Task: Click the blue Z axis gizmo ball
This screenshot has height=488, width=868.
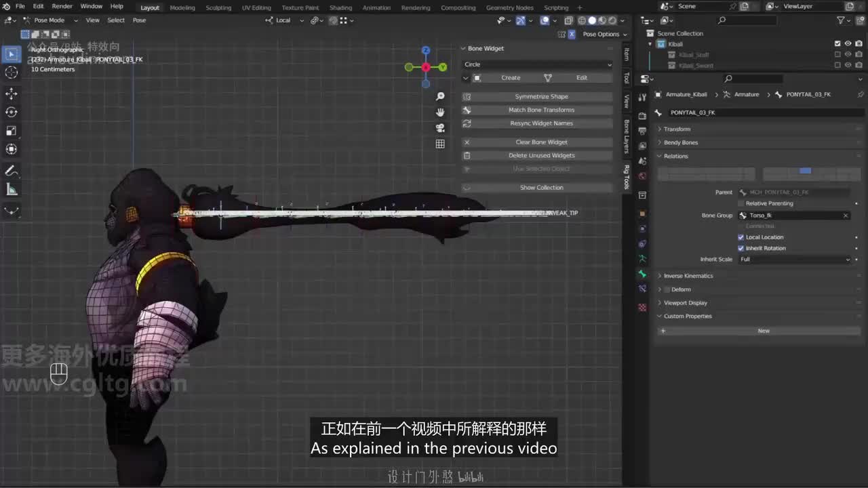Action: pos(426,50)
